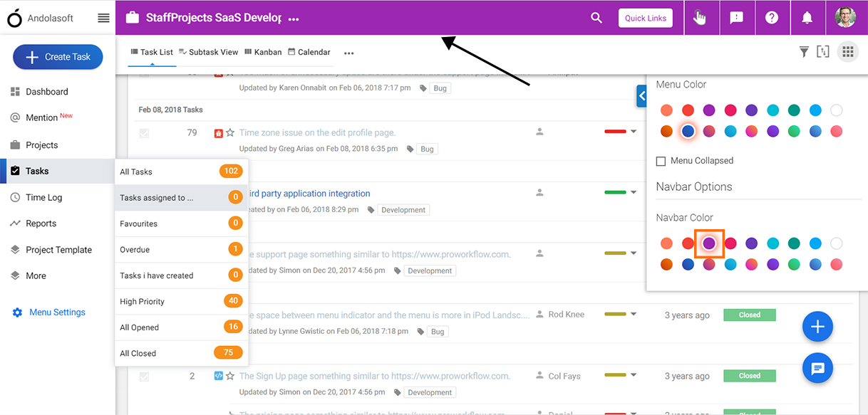Select High Priority in the Tasks submenu

point(181,302)
